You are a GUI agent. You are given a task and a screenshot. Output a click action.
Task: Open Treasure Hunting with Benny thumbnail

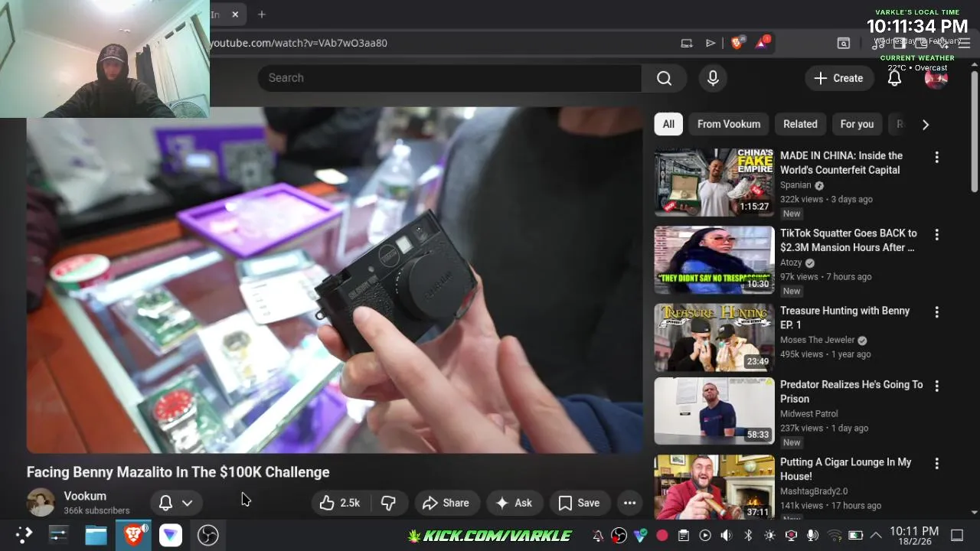point(714,337)
